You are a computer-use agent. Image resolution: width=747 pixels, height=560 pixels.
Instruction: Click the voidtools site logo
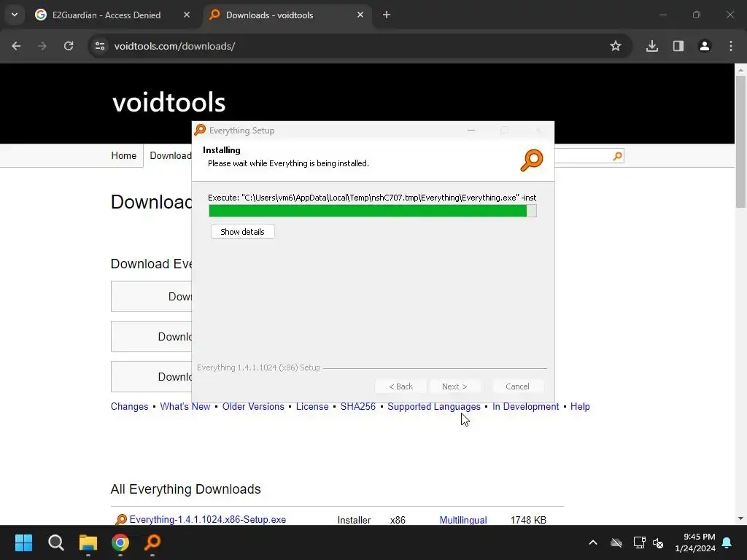169,102
